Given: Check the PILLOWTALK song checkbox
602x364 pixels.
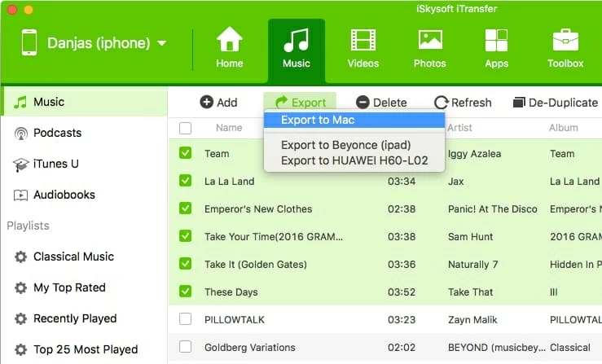Looking at the screenshot, I should (186, 319).
